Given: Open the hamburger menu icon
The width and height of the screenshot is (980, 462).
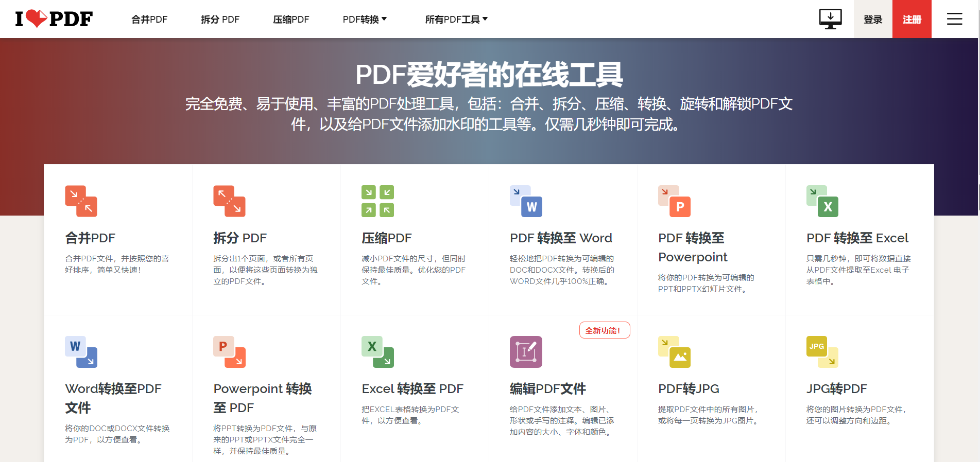Looking at the screenshot, I should [x=954, y=19].
